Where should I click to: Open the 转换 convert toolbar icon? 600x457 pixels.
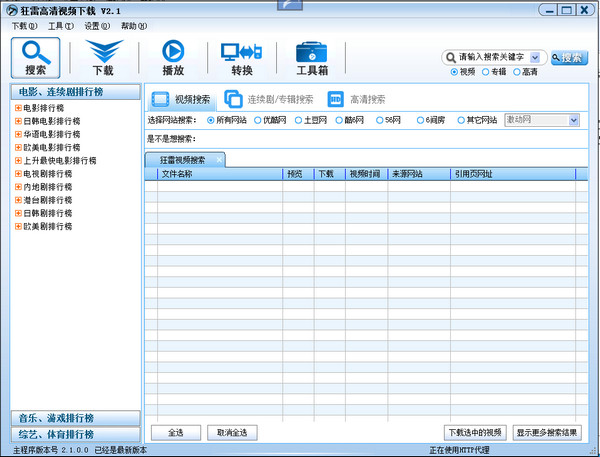point(241,58)
